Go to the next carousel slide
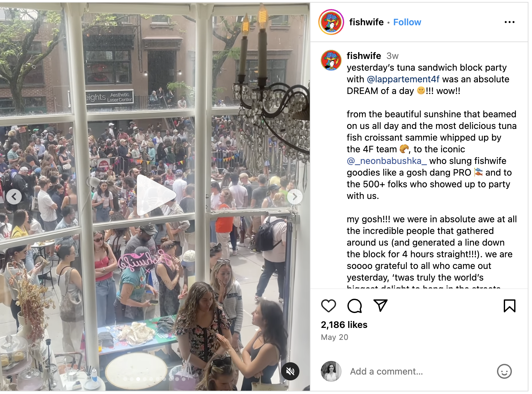Screen dimensions: 532x394 pyautogui.click(x=295, y=196)
